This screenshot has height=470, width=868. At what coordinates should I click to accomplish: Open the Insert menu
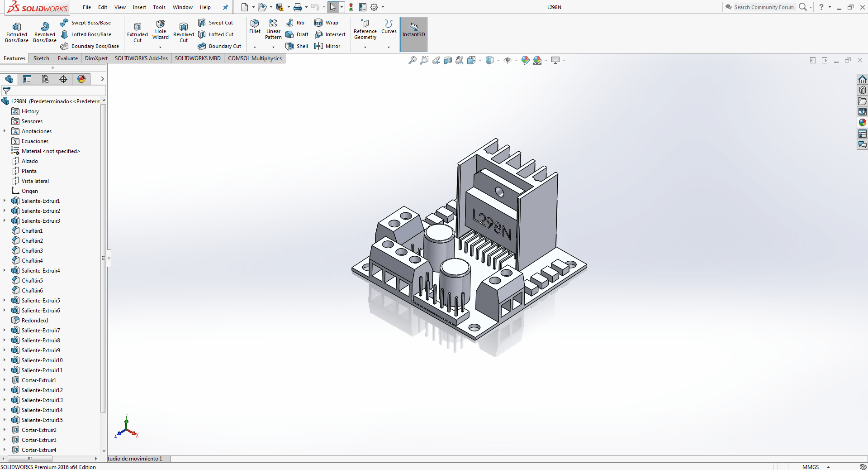click(x=139, y=7)
